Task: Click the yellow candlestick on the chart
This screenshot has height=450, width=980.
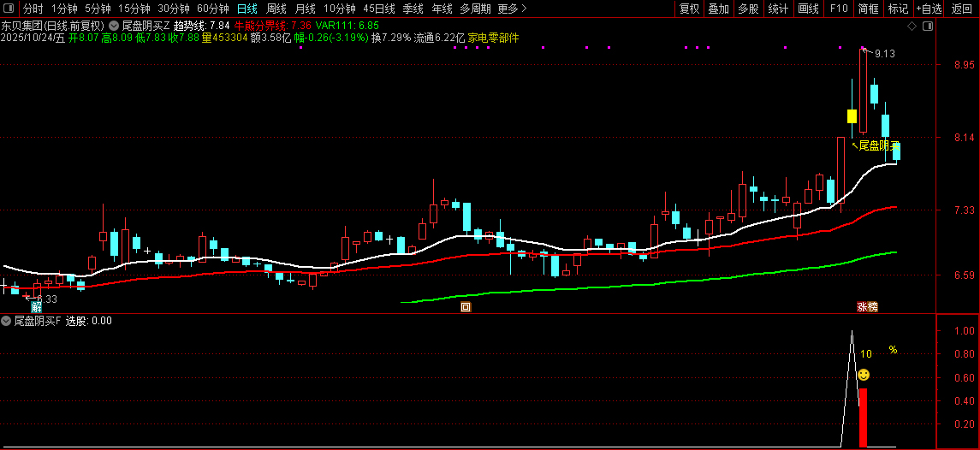Action: pyautogui.click(x=852, y=116)
